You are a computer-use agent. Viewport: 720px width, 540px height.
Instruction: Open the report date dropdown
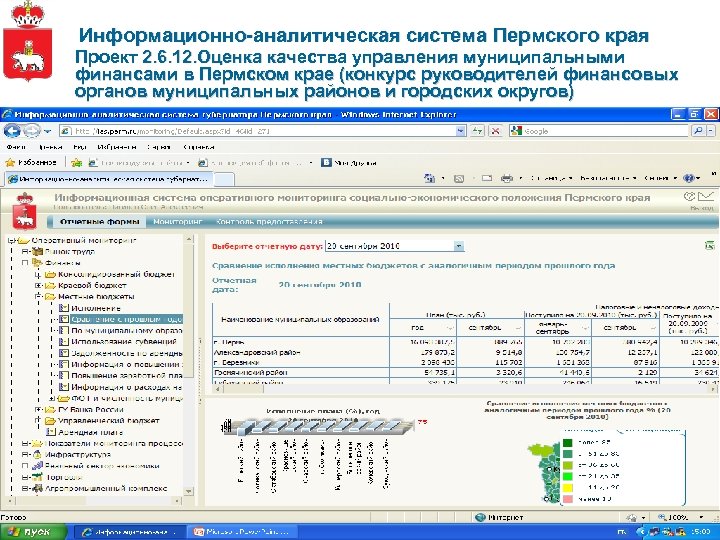pyautogui.click(x=459, y=246)
